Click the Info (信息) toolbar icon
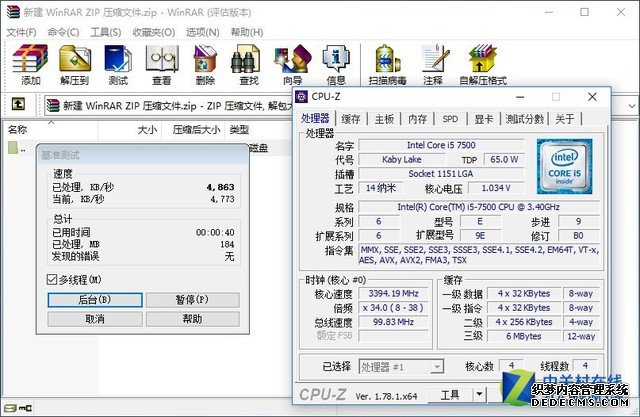The image size is (640, 417). coord(336,65)
